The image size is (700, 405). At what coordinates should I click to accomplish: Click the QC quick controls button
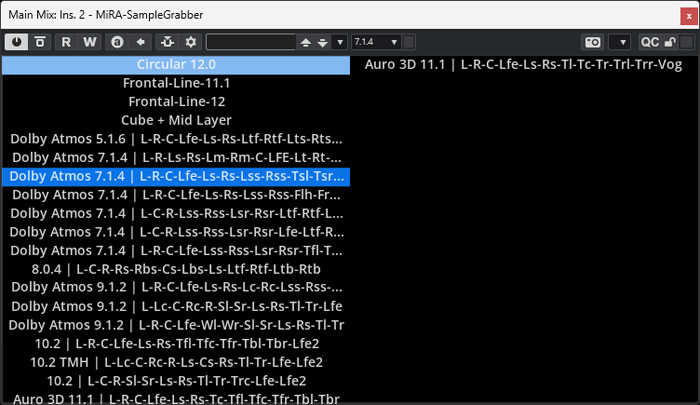click(650, 42)
